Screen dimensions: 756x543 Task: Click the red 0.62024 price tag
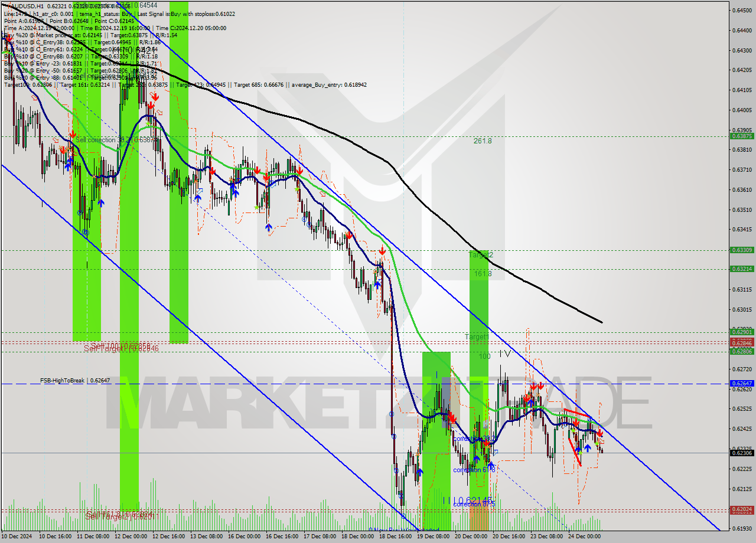pyautogui.click(x=742, y=509)
